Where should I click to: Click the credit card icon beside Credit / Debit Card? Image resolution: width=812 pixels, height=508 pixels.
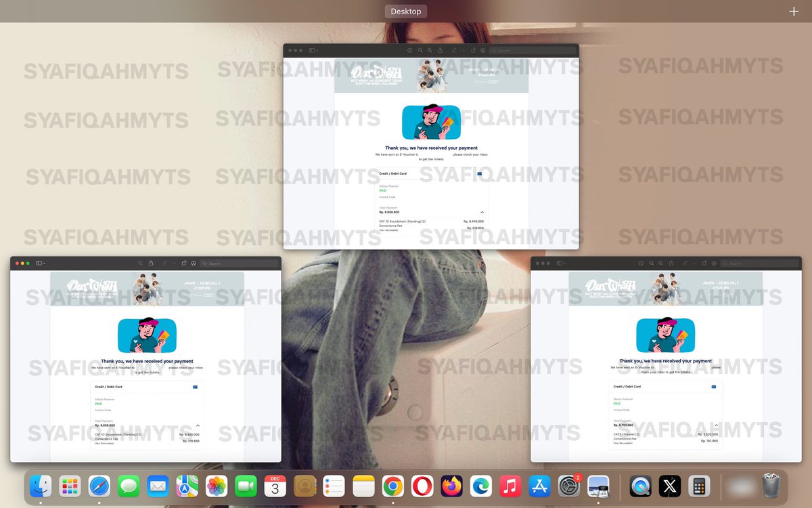point(479,174)
